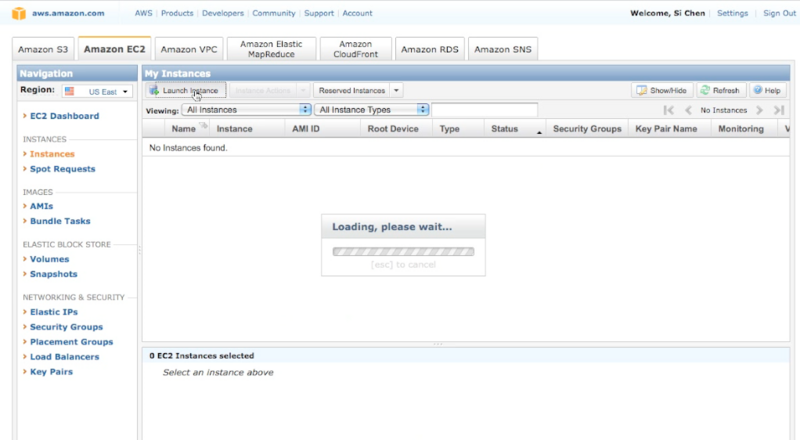The image size is (800, 440).
Task: Open Security Groups in navigation
Action: coord(66,327)
